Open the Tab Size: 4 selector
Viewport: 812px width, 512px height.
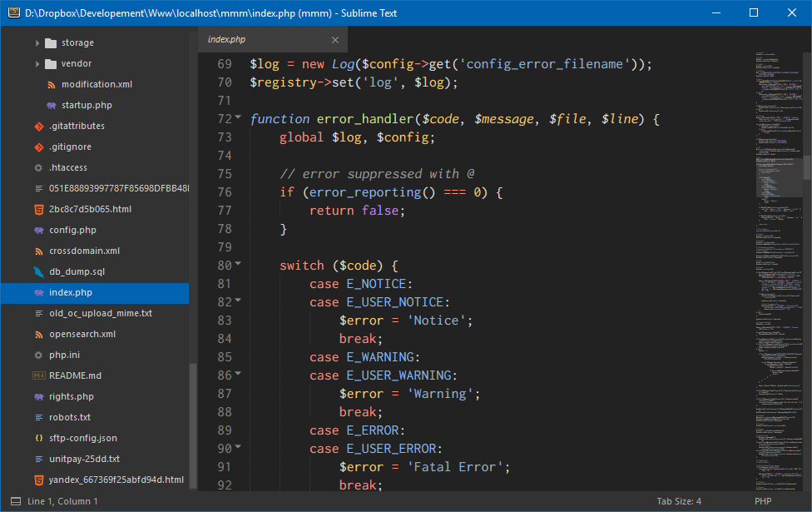click(x=679, y=501)
